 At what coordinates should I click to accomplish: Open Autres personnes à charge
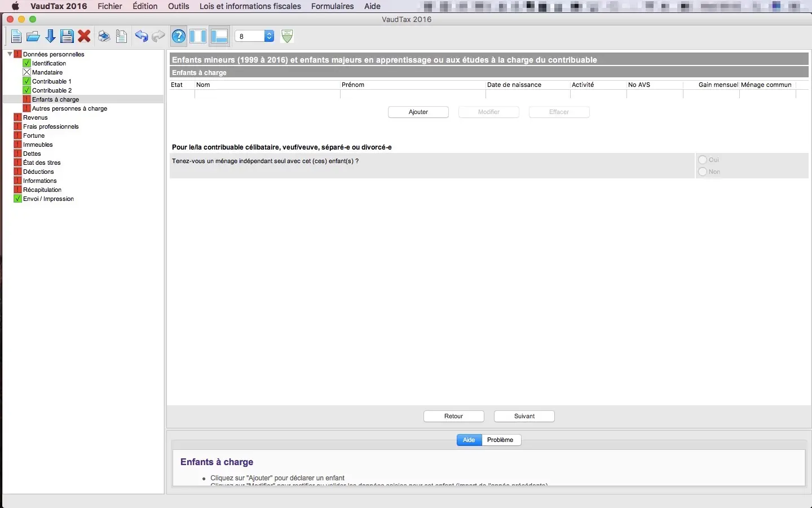point(69,108)
